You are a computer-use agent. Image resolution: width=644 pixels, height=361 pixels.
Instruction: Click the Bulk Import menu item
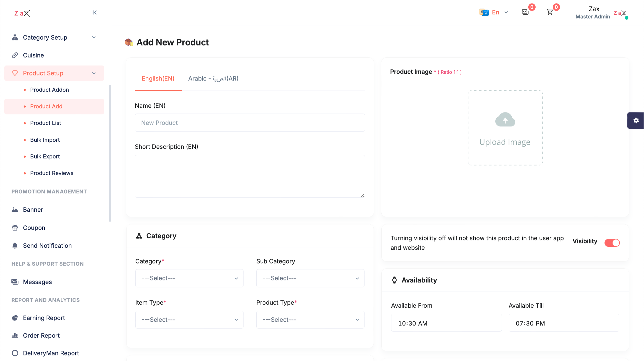[x=45, y=139]
